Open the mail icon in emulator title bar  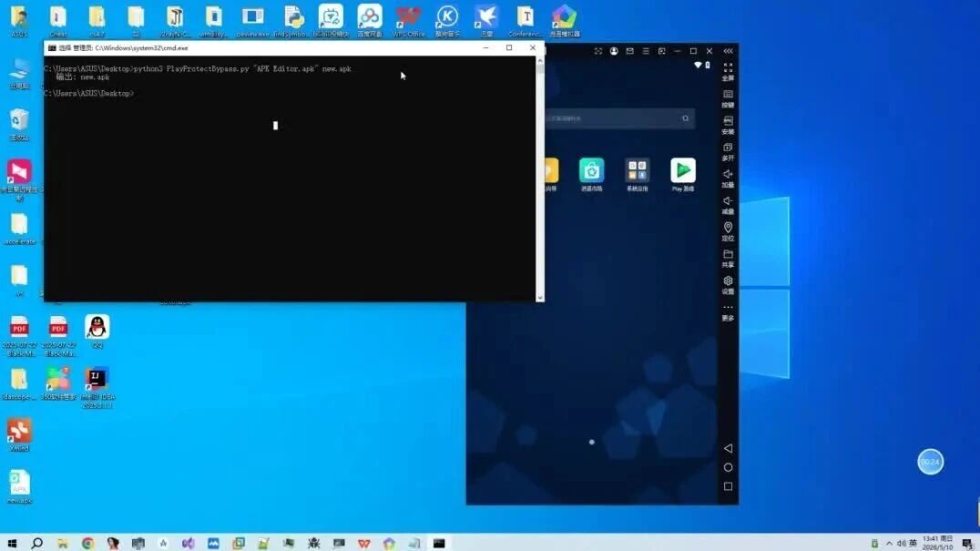[630, 51]
